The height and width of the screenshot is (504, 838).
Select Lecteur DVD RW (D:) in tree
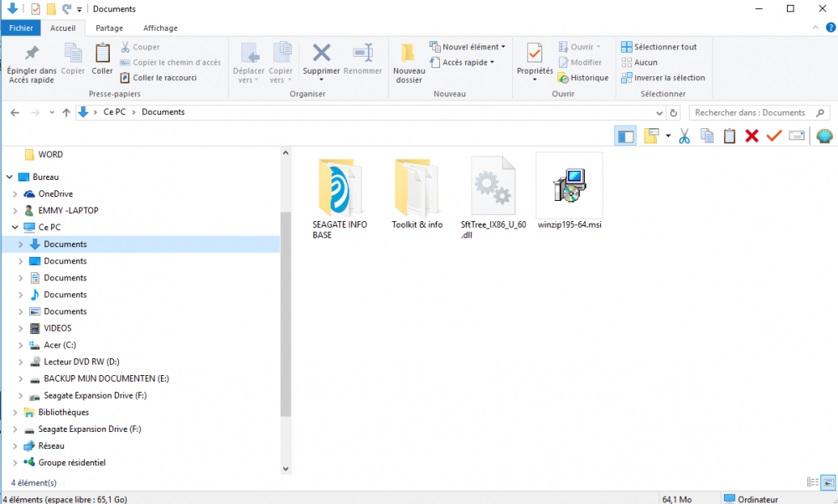click(82, 362)
